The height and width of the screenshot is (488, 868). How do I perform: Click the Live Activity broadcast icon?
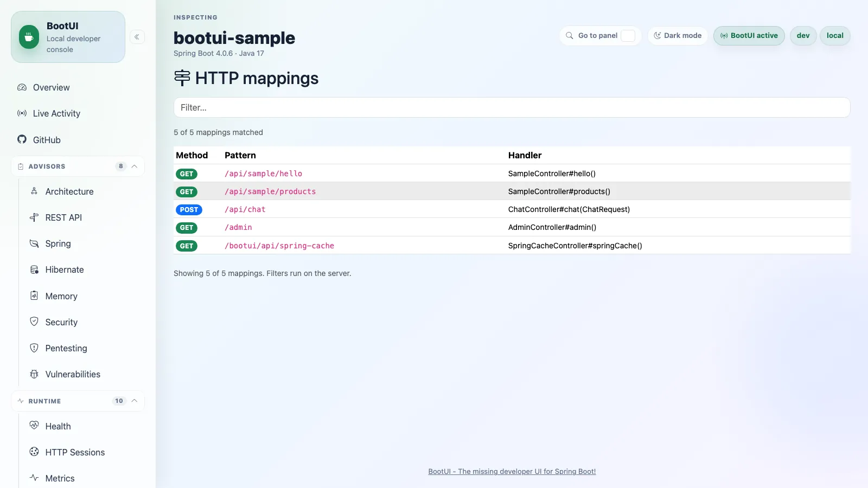pyautogui.click(x=22, y=113)
